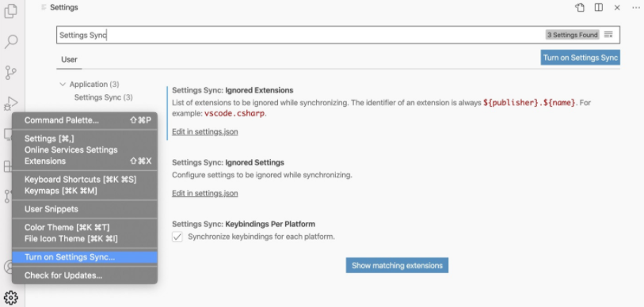Open the Explorer files view
The height and width of the screenshot is (307, 644).
[x=10, y=11]
